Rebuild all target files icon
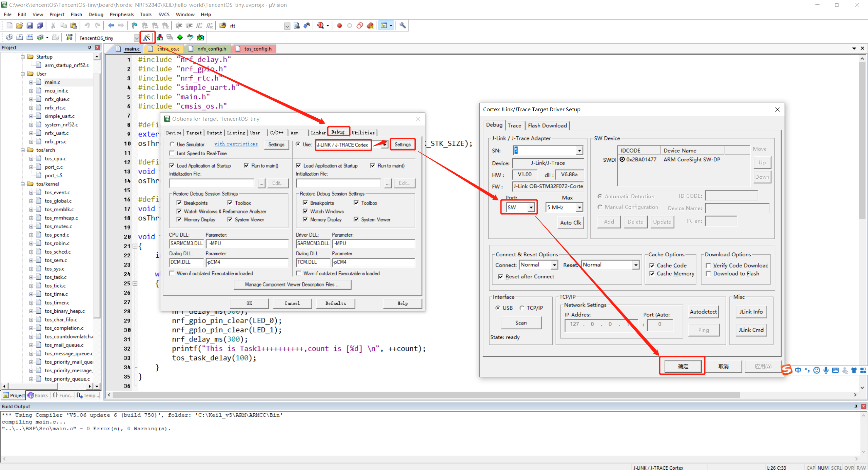 [30, 37]
